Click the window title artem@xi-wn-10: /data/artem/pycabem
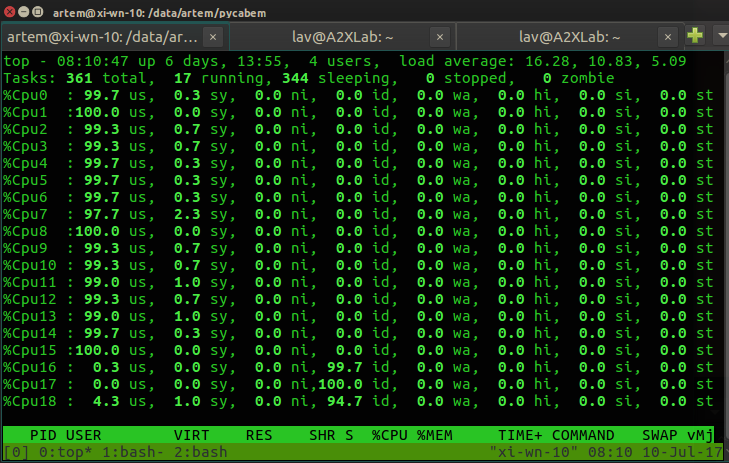 (x=159, y=13)
